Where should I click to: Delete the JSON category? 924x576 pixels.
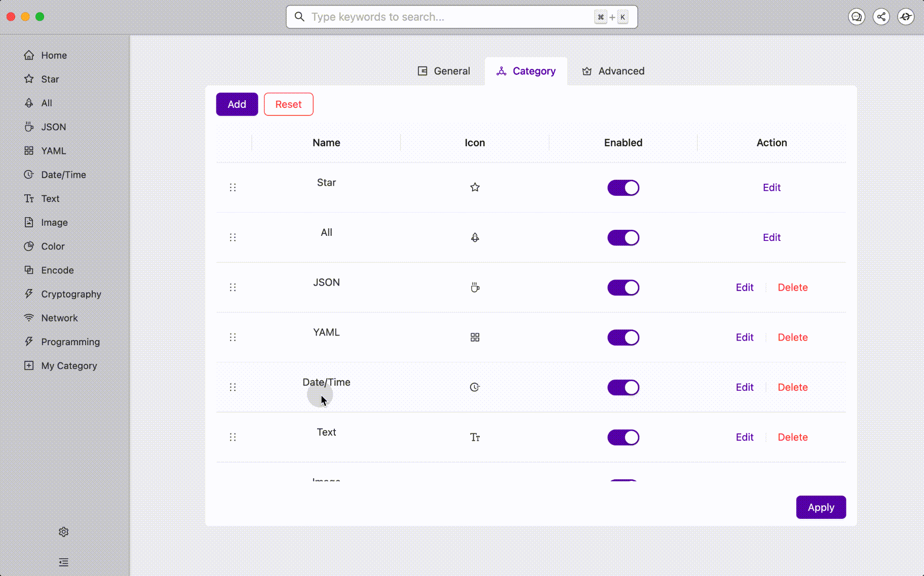(x=793, y=287)
